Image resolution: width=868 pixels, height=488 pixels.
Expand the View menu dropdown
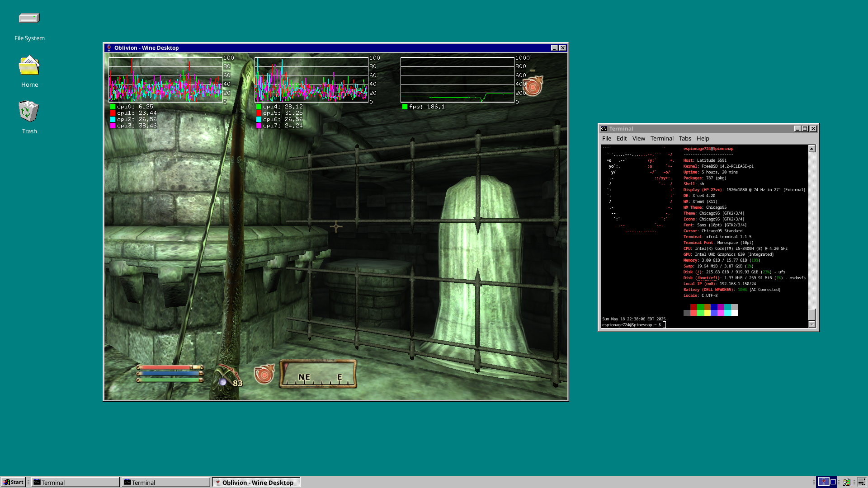(x=638, y=139)
